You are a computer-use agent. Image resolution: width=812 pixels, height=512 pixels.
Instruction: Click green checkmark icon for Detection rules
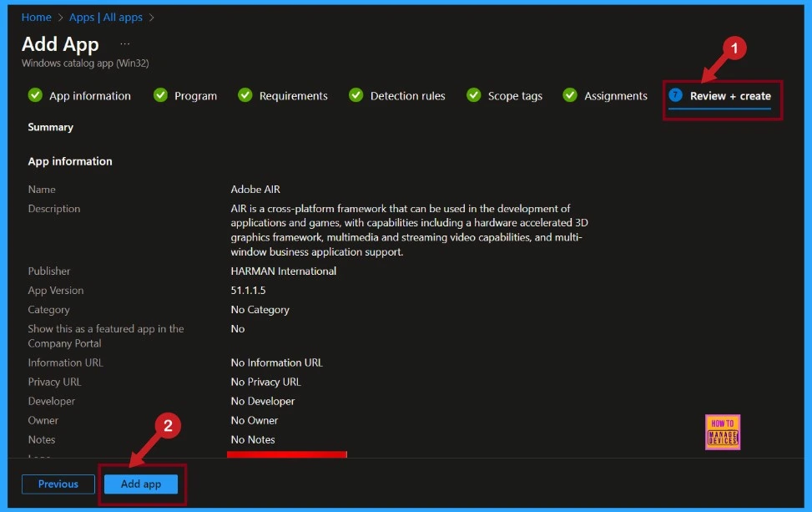[x=356, y=95]
